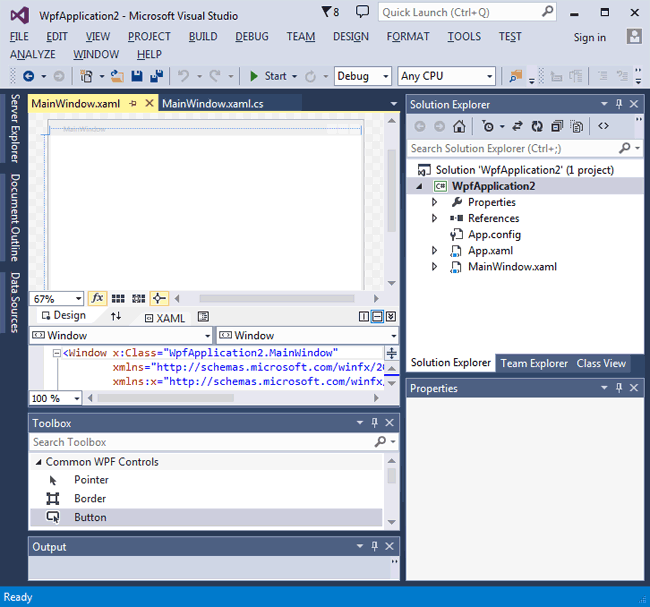The width and height of the screenshot is (650, 607).
Task: Click the Swap Panes arrows icon
Action: click(x=116, y=316)
